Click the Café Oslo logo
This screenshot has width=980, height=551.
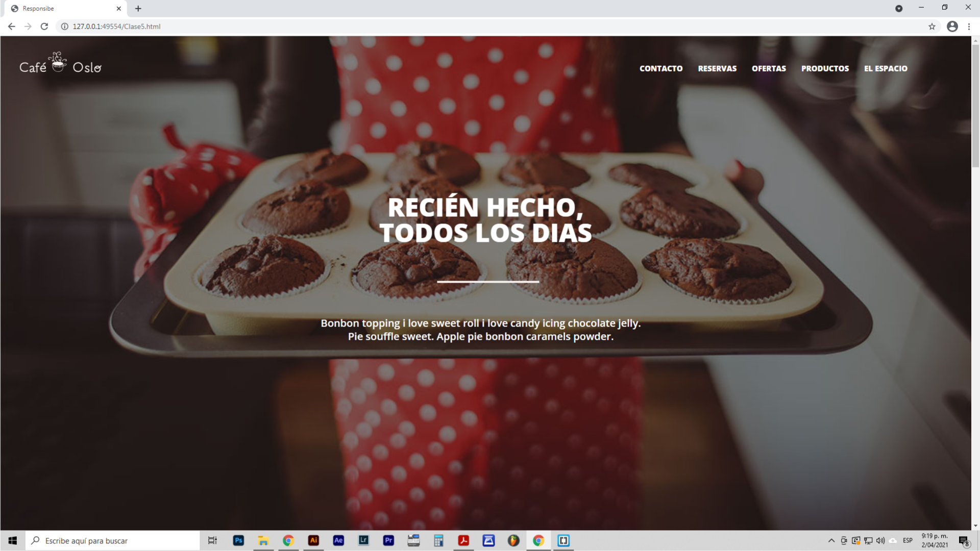(x=60, y=63)
